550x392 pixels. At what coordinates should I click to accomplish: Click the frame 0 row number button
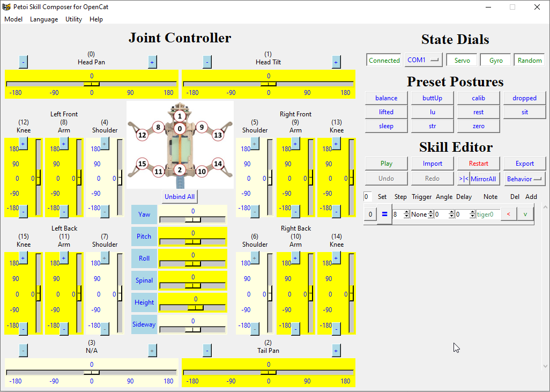pyautogui.click(x=370, y=214)
